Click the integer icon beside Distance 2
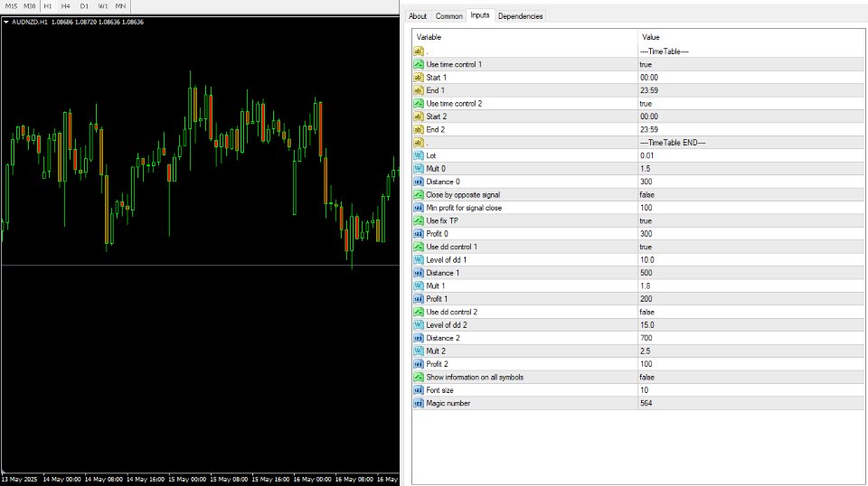 pyautogui.click(x=419, y=338)
